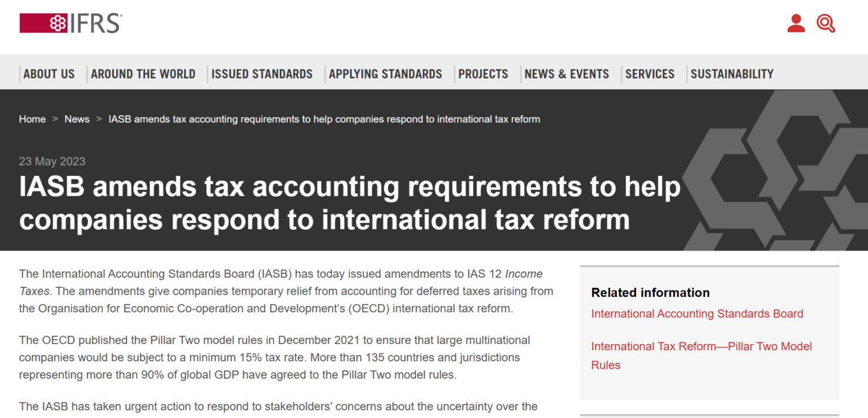Go to Applying Standards menu item
The width and height of the screenshot is (868, 418).
[385, 74]
